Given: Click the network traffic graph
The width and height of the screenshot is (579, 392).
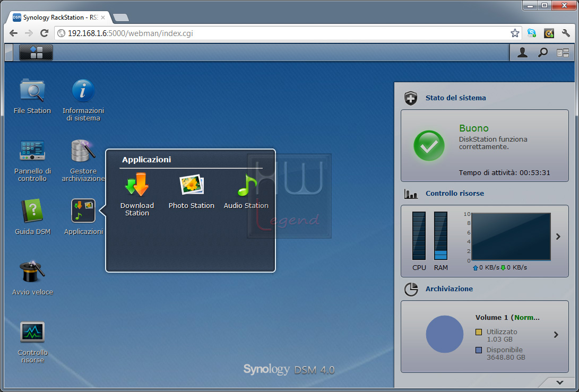Looking at the screenshot, I should 511,237.
